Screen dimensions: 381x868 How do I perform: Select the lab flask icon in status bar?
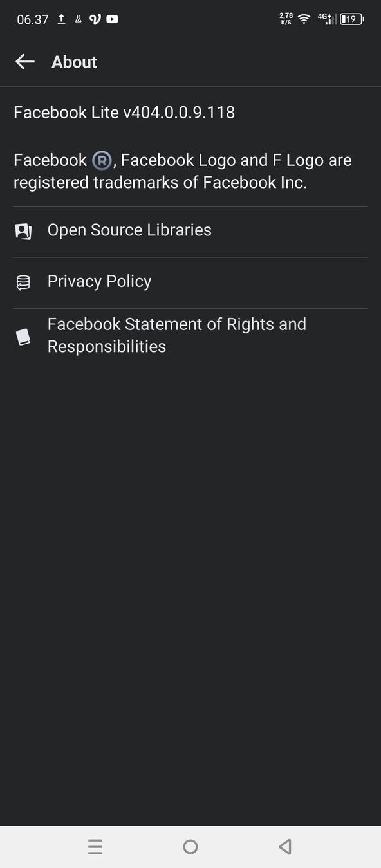(77, 19)
